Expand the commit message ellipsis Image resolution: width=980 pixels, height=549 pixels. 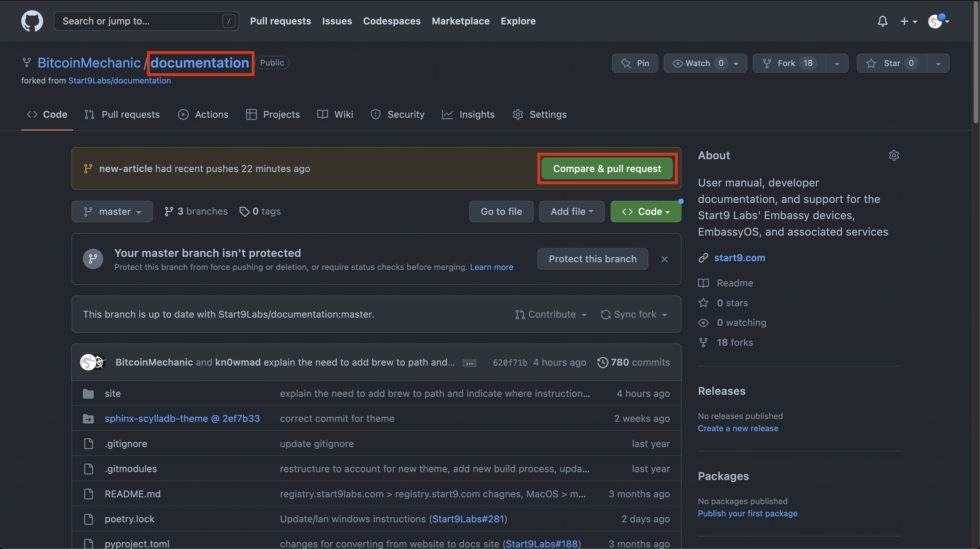tap(470, 363)
